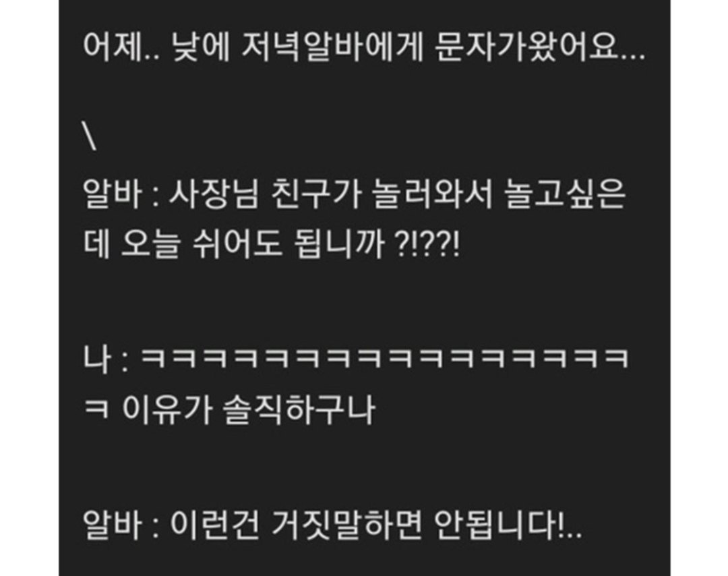The image size is (728, 576).
Task: Select the word '놀러와서'
Action: pos(432,194)
